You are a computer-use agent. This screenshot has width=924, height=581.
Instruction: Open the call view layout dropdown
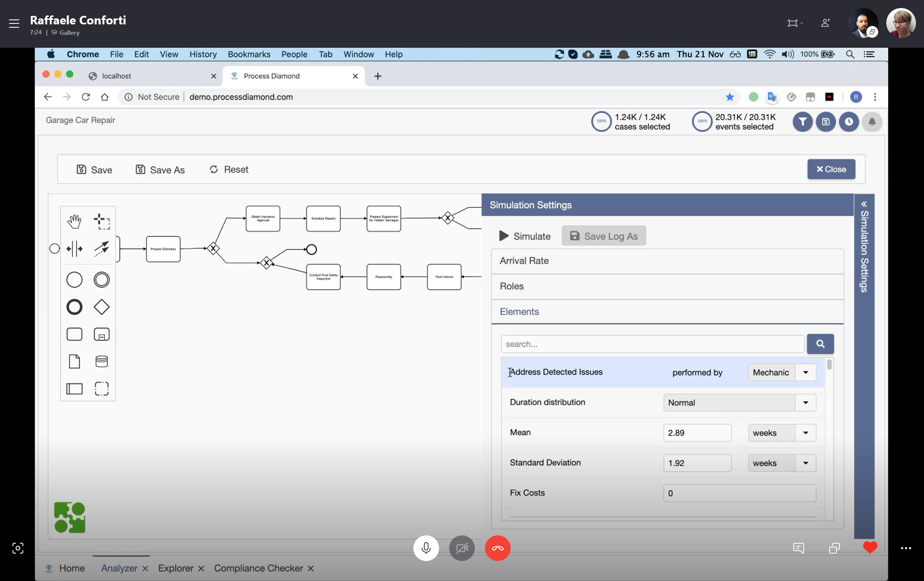click(x=795, y=23)
